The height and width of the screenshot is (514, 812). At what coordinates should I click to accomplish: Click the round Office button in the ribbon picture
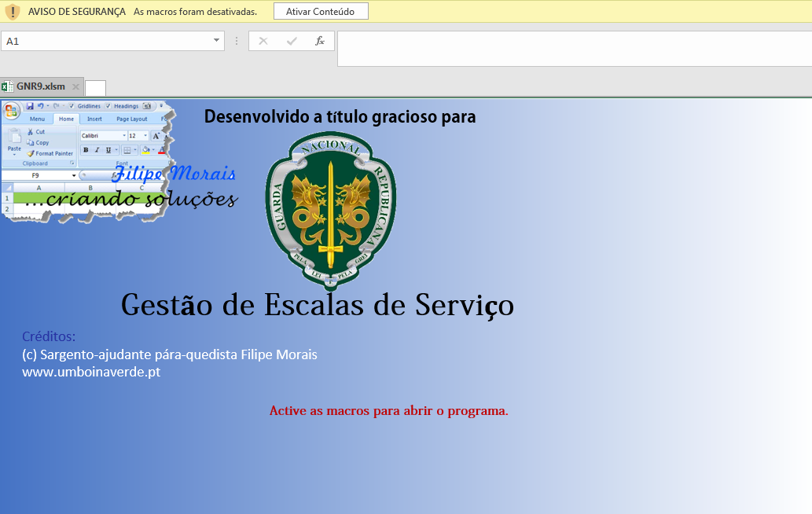[11, 108]
